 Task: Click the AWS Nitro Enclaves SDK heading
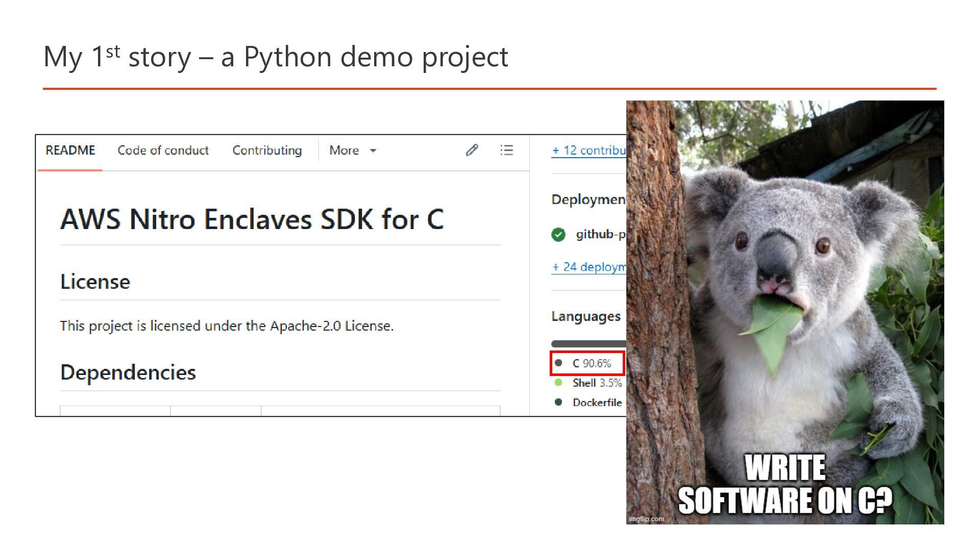tap(252, 219)
